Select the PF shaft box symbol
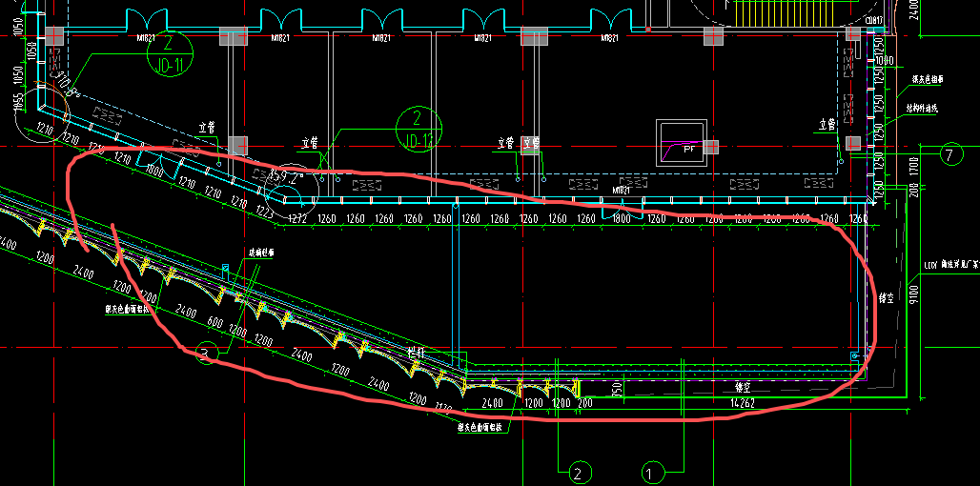The image size is (980, 486). [x=682, y=143]
